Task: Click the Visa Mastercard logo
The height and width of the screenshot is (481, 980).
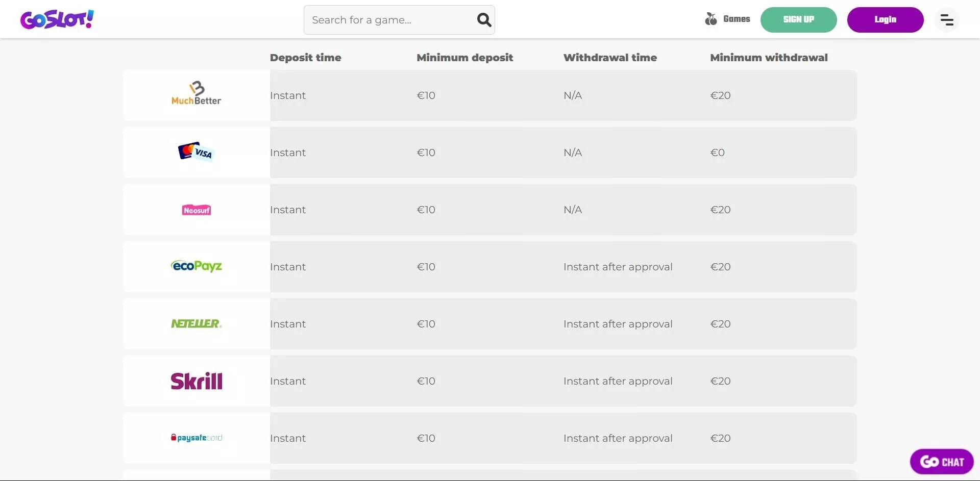Action: (196, 151)
